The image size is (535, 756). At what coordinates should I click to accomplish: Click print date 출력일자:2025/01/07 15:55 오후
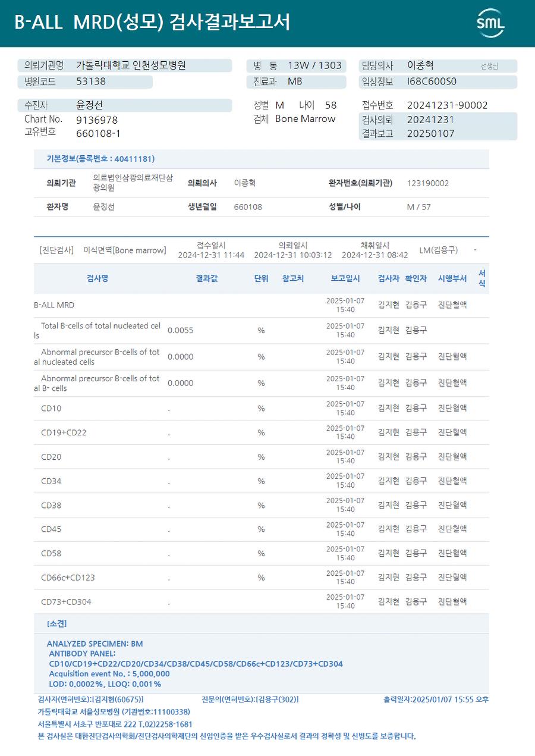pyautogui.click(x=436, y=699)
